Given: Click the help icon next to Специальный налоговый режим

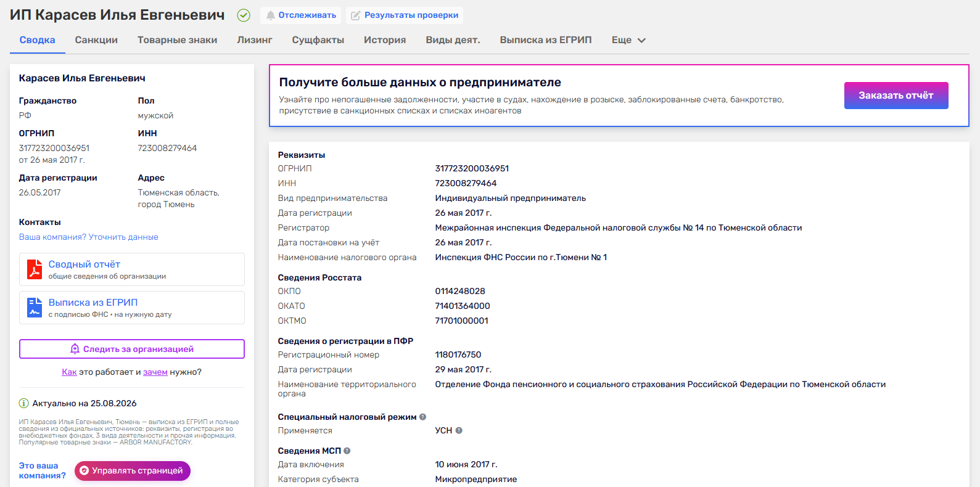Looking at the screenshot, I should 422,417.
